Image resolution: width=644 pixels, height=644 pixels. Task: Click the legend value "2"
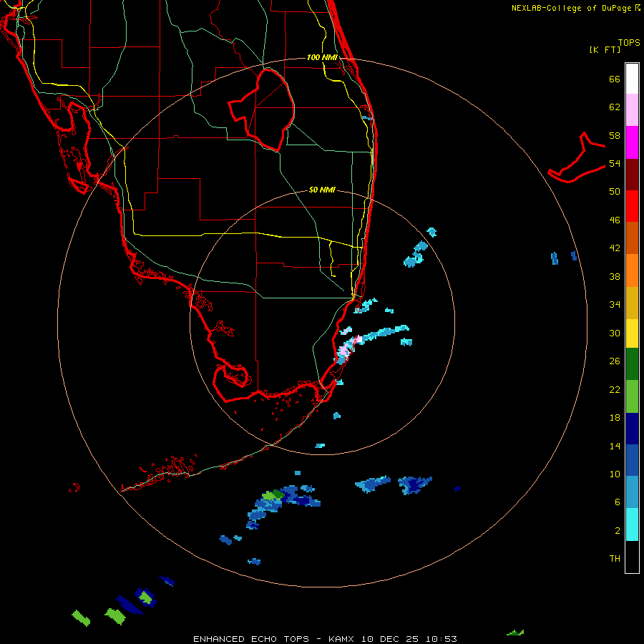point(618,531)
